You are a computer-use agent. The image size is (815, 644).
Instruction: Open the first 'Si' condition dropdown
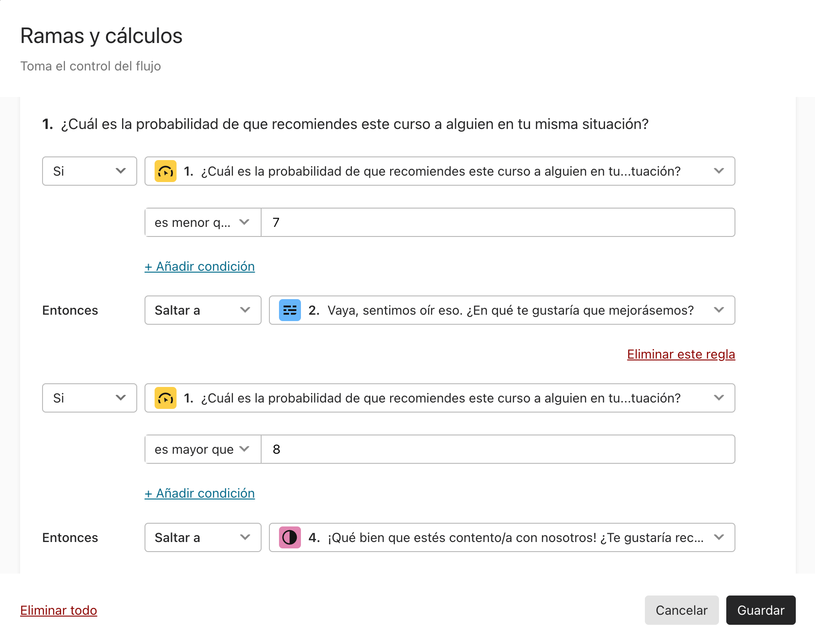click(90, 171)
